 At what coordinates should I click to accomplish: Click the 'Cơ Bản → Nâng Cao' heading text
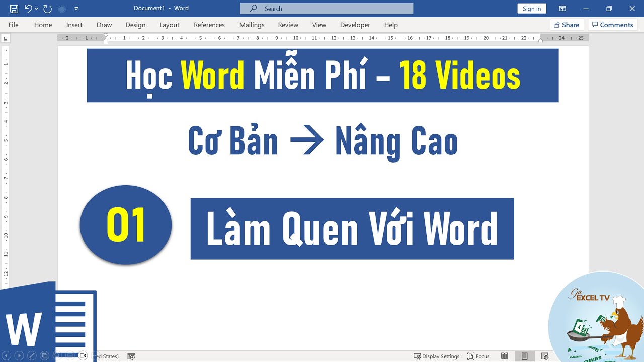pyautogui.click(x=323, y=141)
